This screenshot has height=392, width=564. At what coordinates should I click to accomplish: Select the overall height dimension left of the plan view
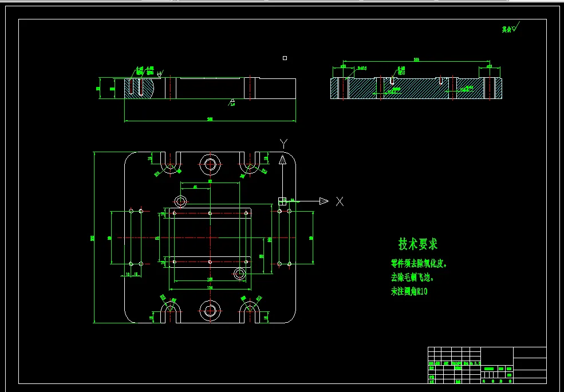(x=93, y=237)
